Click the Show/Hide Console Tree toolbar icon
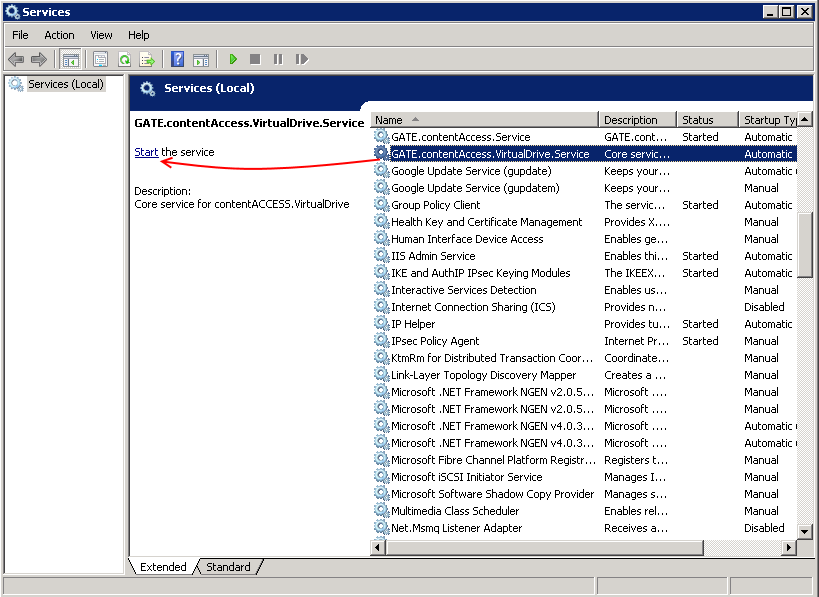Viewport: 819px width, 597px height. pos(70,60)
